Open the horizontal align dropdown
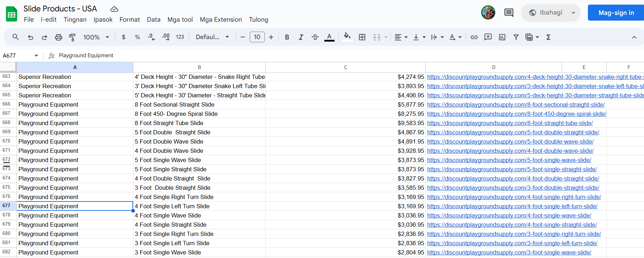 (x=401, y=37)
